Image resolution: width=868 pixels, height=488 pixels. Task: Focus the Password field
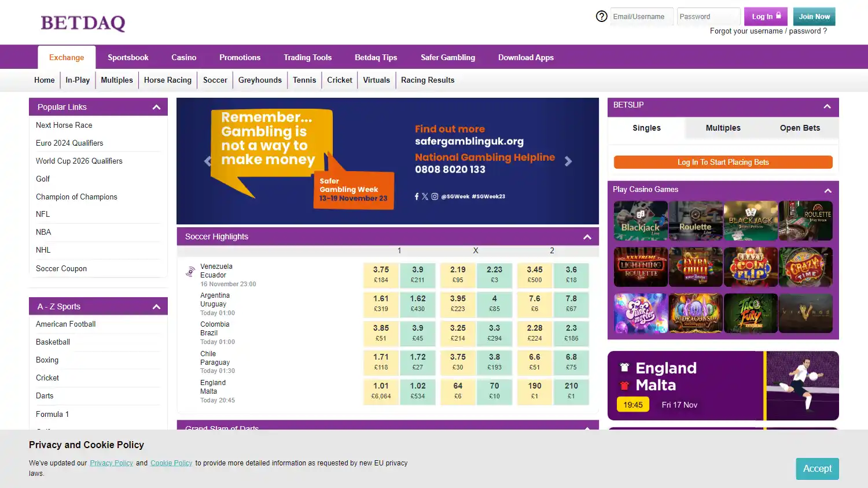(708, 16)
